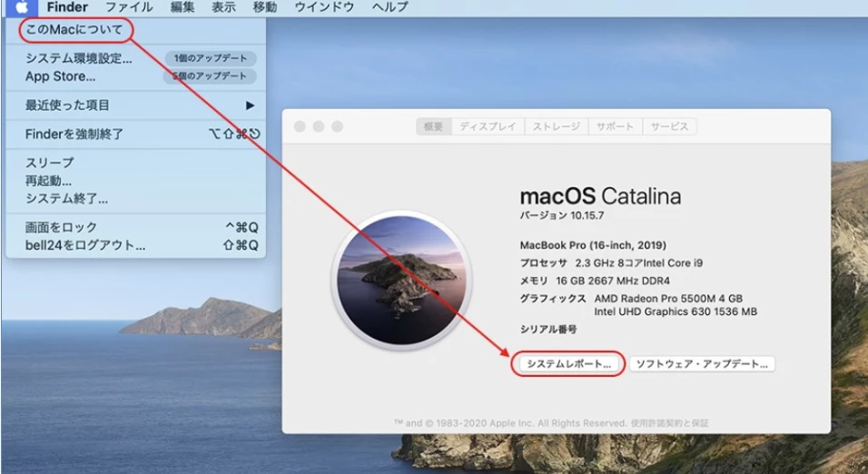Open the Finder menu in menu bar
Image resolution: width=868 pixels, height=474 pixels.
(x=67, y=7)
